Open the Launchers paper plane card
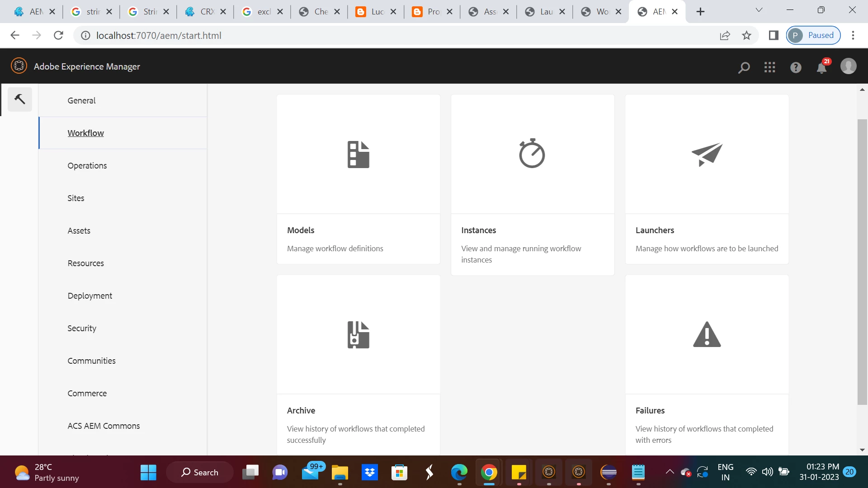This screenshot has height=488, width=868. tap(707, 179)
